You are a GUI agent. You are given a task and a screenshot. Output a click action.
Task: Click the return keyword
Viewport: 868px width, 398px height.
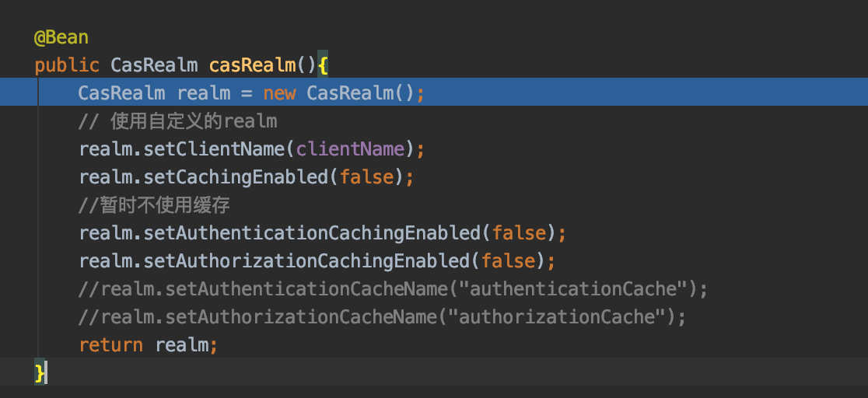point(110,345)
